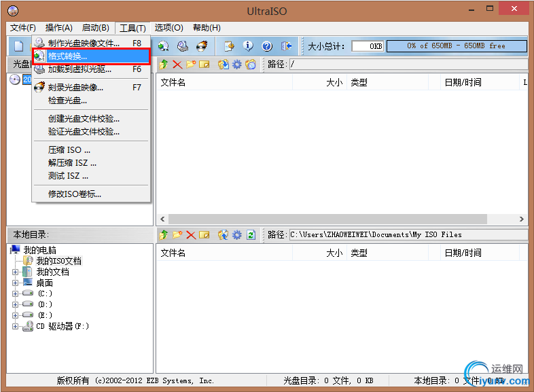Click the Convert format disc icon in toolbar

(164, 46)
